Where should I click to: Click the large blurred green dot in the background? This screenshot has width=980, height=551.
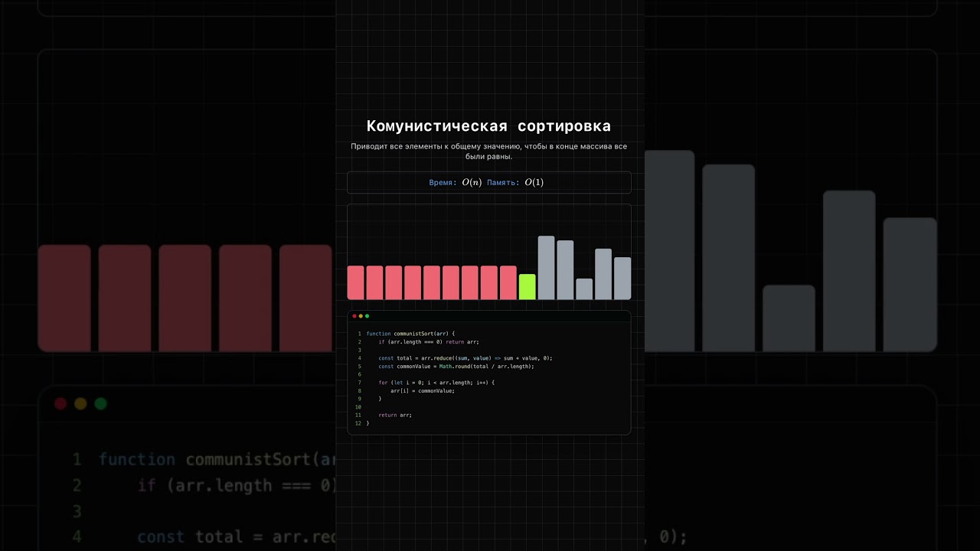100,403
